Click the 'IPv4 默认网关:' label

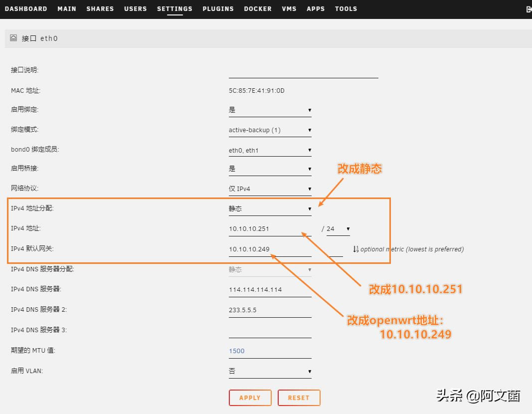pos(32,249)
